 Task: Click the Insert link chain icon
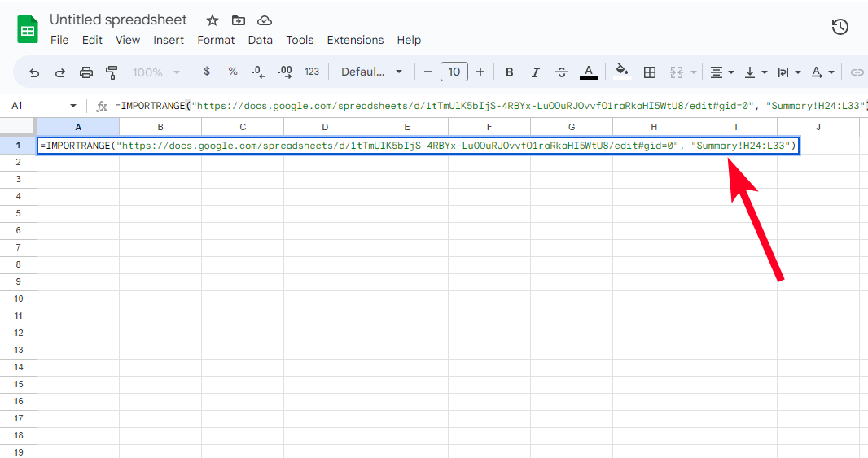pos(857,72)
